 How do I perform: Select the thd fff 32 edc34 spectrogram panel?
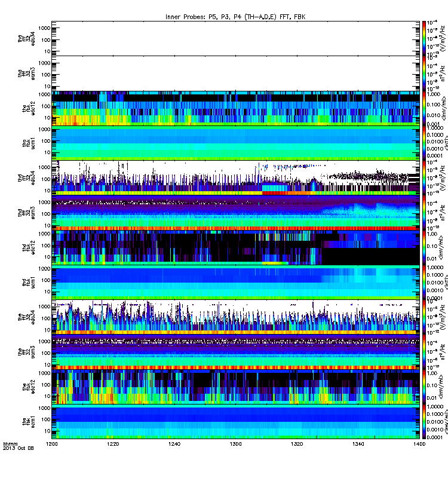click(x=235, y=177)
